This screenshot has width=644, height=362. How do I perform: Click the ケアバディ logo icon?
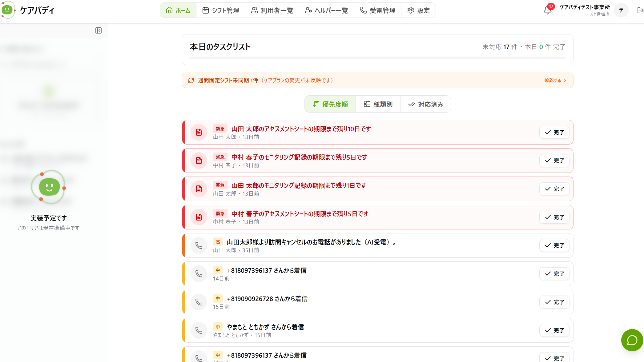(7, 10)
